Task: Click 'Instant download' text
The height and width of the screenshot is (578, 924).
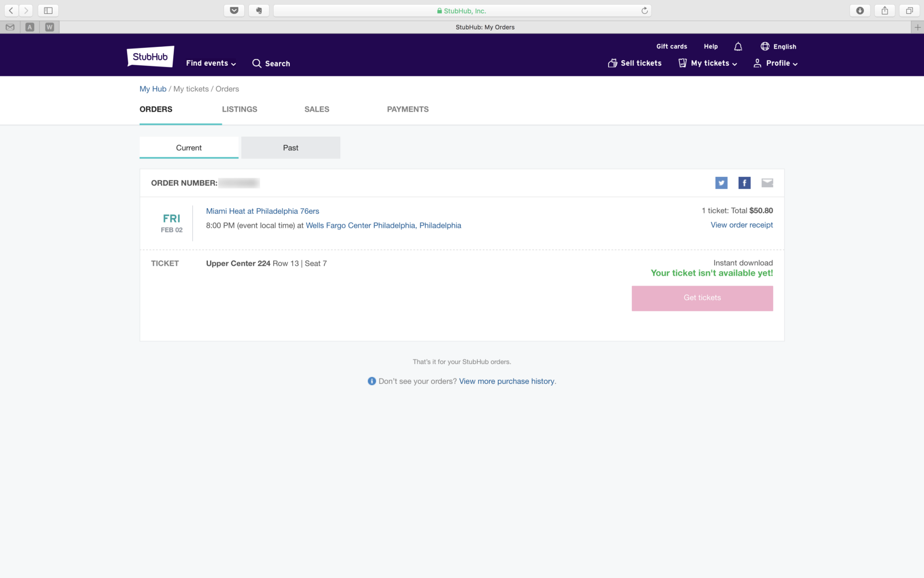Action: pyautogui.click(x=743, y=263)
